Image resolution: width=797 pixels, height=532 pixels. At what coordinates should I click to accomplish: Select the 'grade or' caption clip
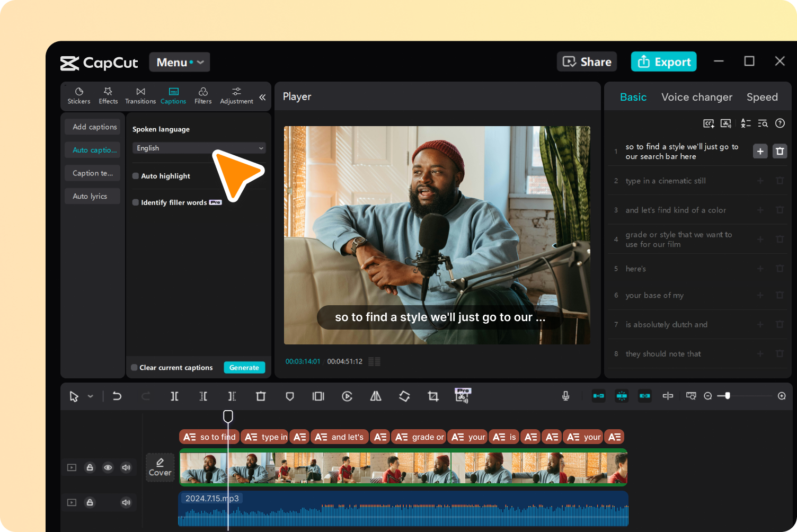point(419,437)
